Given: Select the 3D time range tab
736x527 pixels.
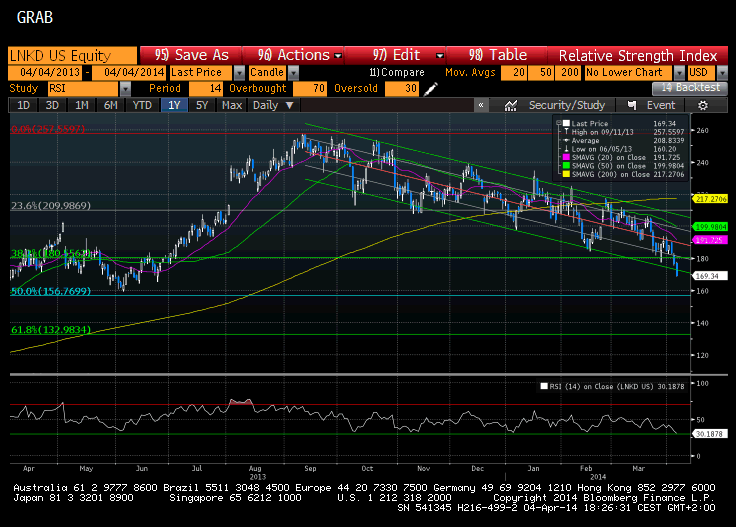Looking at the screenshot, I should point(52,105).
